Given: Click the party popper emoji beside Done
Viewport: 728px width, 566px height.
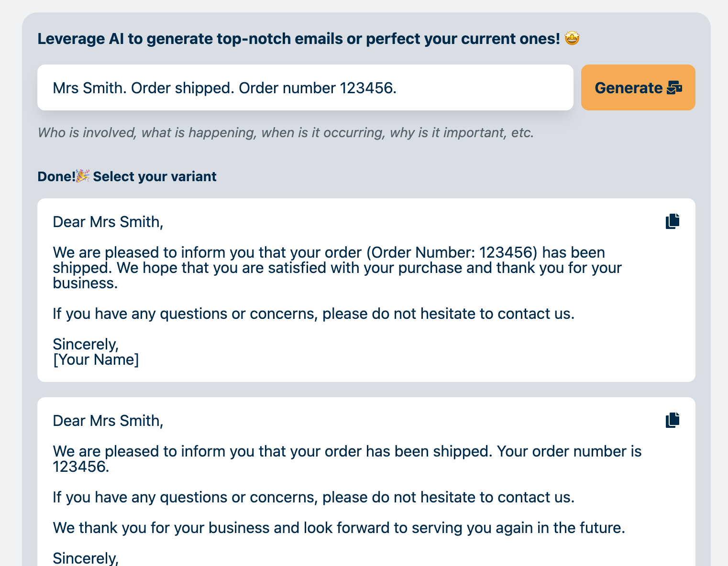Looking at the screenshot, I should (x=83, y=176).
